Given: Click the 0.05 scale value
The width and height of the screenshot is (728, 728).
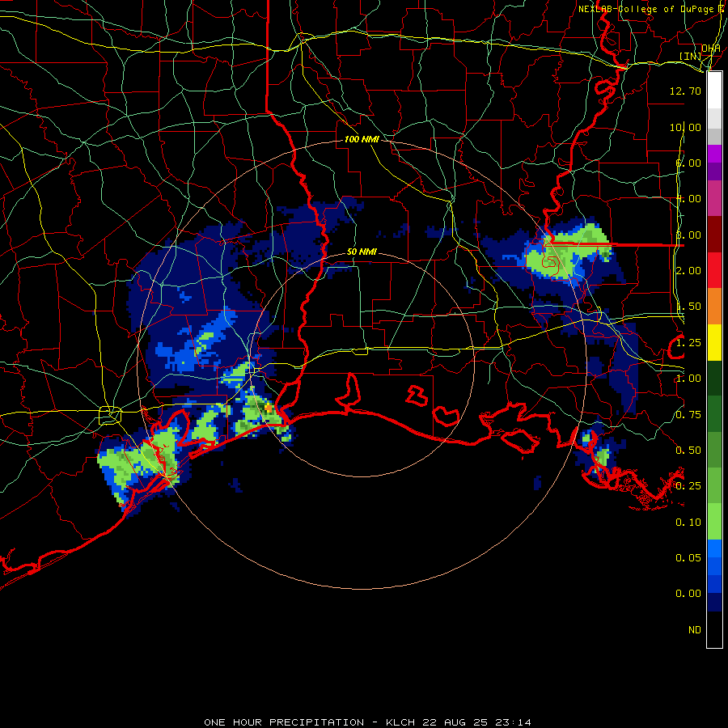Looking at the screenshot, I should pyautogui.click(x=688, y=557).
